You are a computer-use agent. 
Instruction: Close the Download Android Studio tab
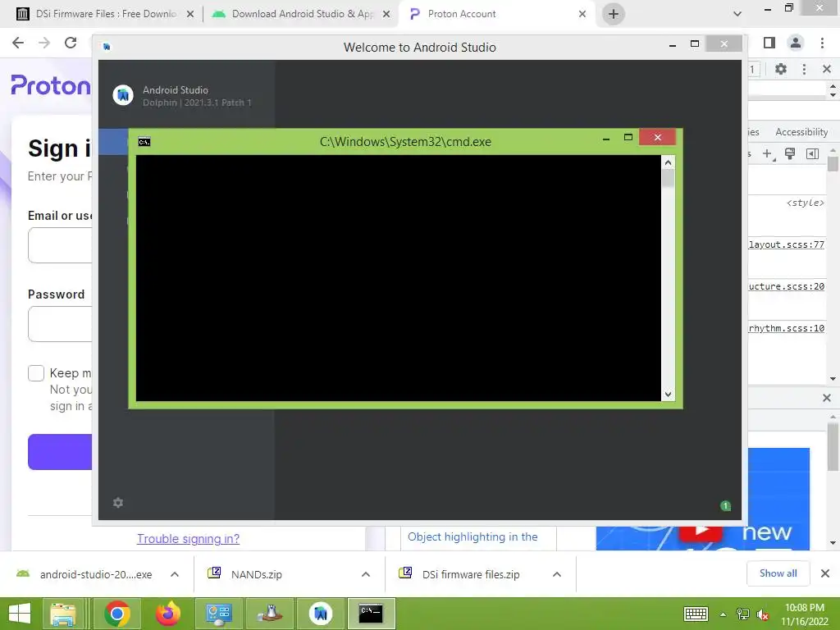386,14
